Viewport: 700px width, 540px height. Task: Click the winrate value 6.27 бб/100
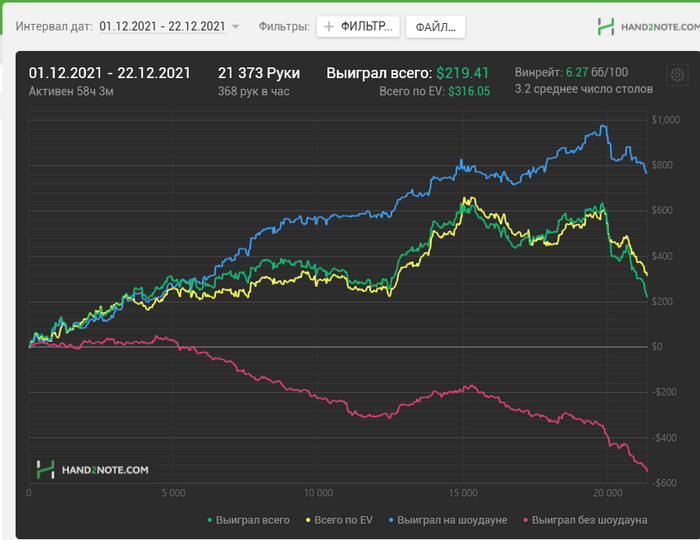(x=597, y=72)
